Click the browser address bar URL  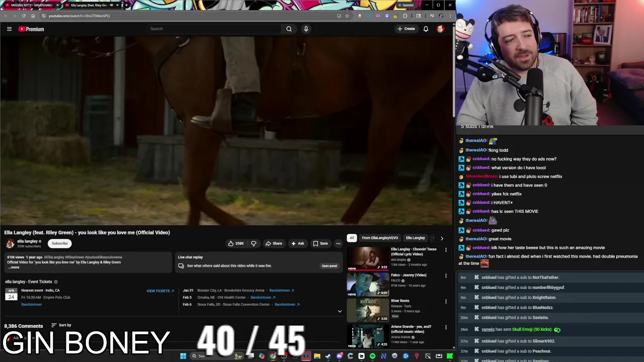point(79,16)
